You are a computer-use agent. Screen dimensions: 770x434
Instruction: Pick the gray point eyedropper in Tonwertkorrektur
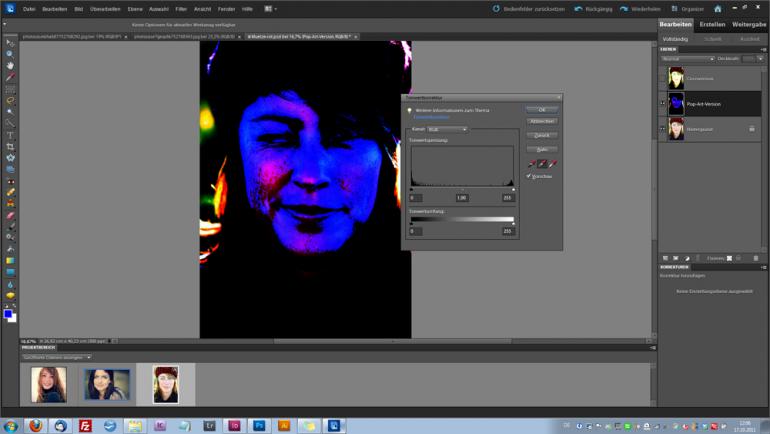[x=543, y=163]
